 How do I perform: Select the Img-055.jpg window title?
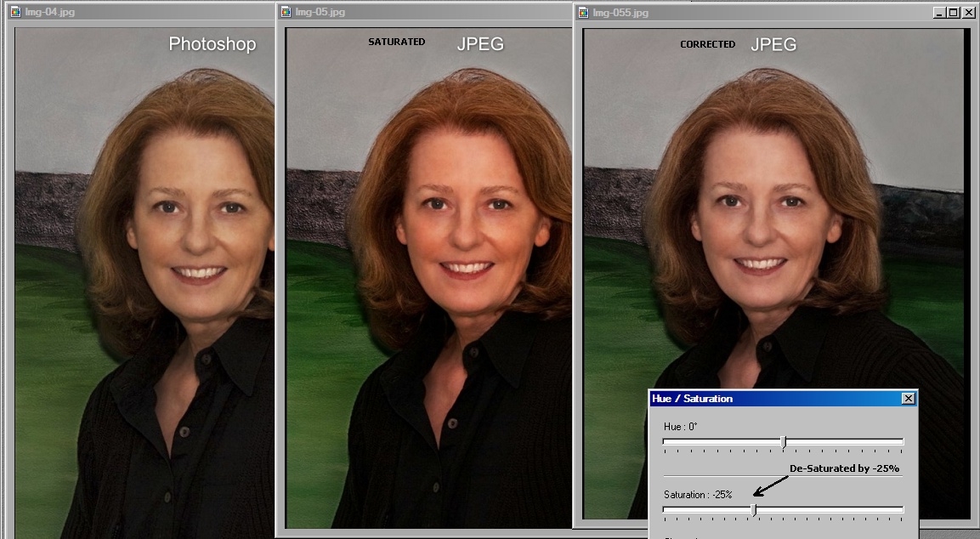(620, 13)
